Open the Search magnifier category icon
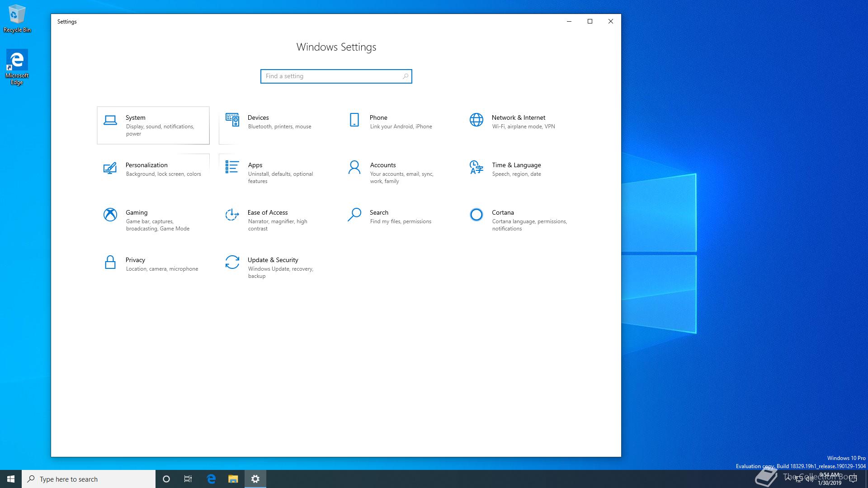 point(354,215)
